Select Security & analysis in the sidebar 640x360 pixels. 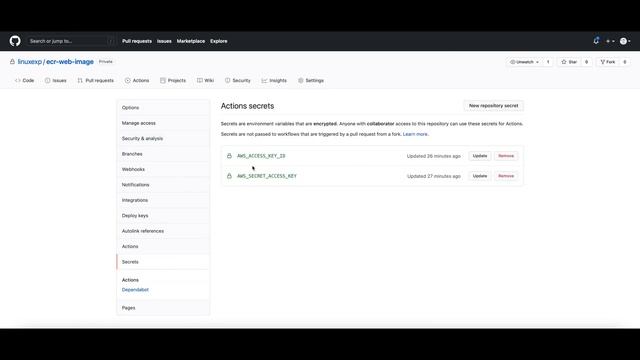pyautogui.click(x=163, y=138)
